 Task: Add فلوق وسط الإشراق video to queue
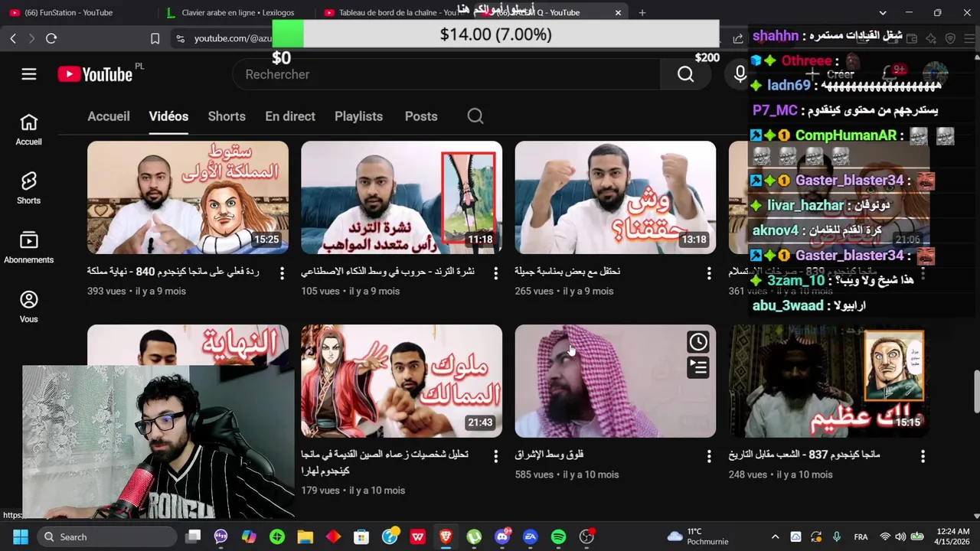click(698, 368)
